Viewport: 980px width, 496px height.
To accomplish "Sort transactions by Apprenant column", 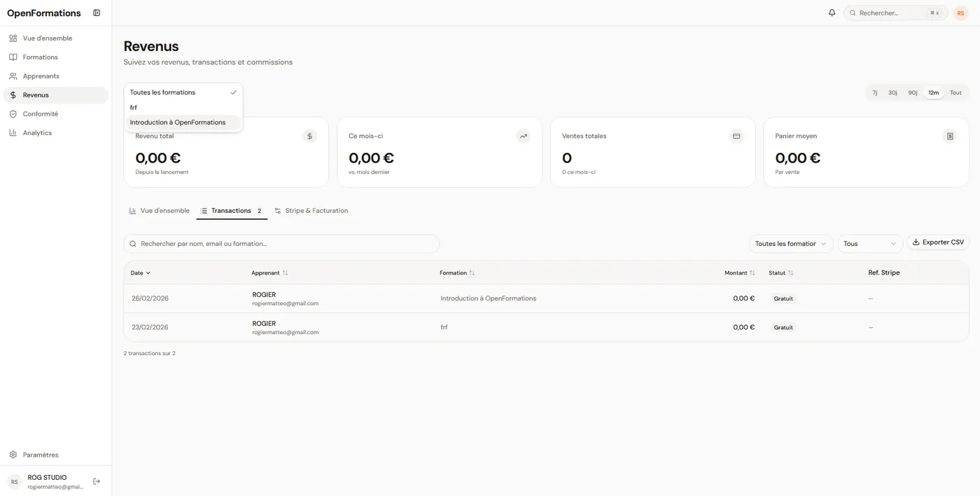I will (x=269, y=273).
